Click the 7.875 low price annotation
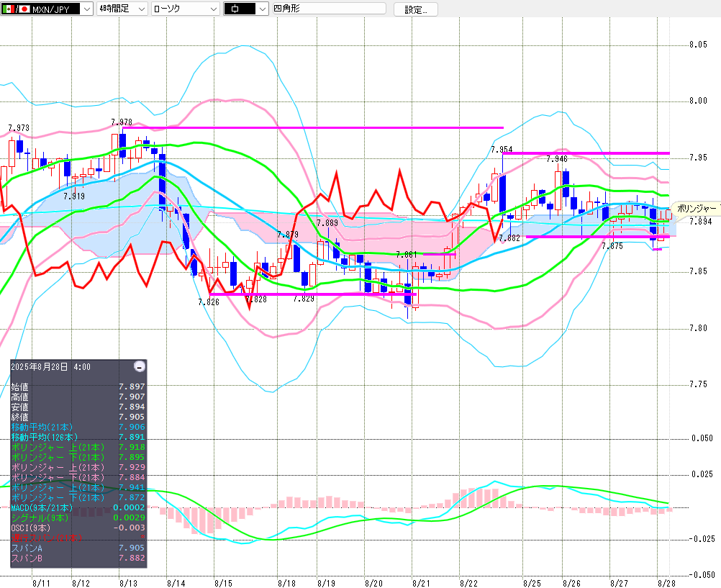 point(612,246)
